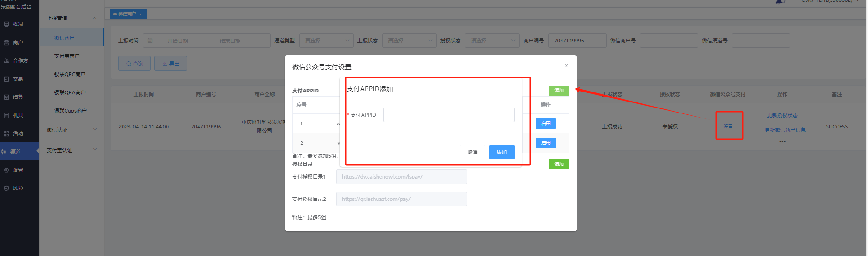This screenshot has height=256, width=868.
Task: Click the 查询 search button
Action: [x=134, y=63]
